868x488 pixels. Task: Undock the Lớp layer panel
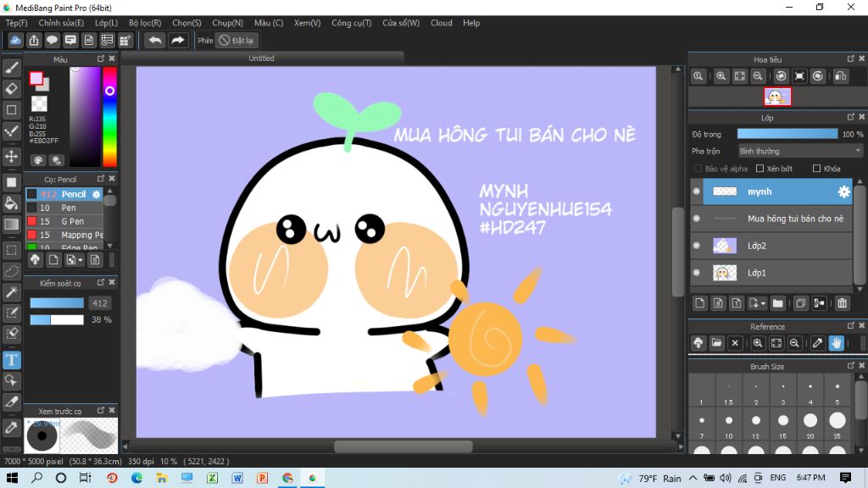click(851, 117)
